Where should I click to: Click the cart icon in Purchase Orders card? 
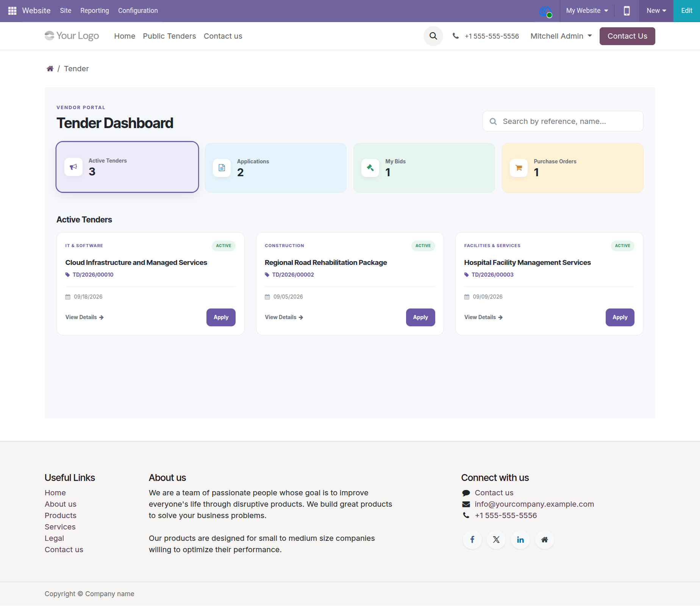(519, 168)
